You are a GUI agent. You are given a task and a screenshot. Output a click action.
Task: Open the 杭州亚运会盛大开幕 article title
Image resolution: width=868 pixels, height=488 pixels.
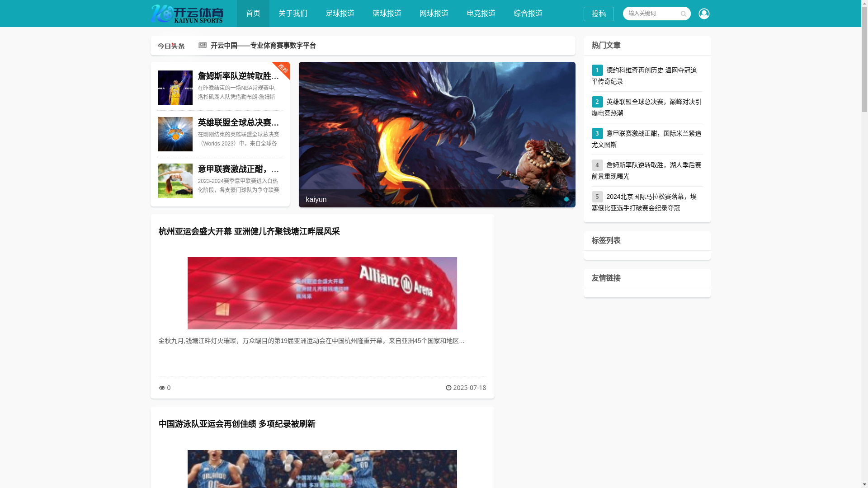(249, 231)
